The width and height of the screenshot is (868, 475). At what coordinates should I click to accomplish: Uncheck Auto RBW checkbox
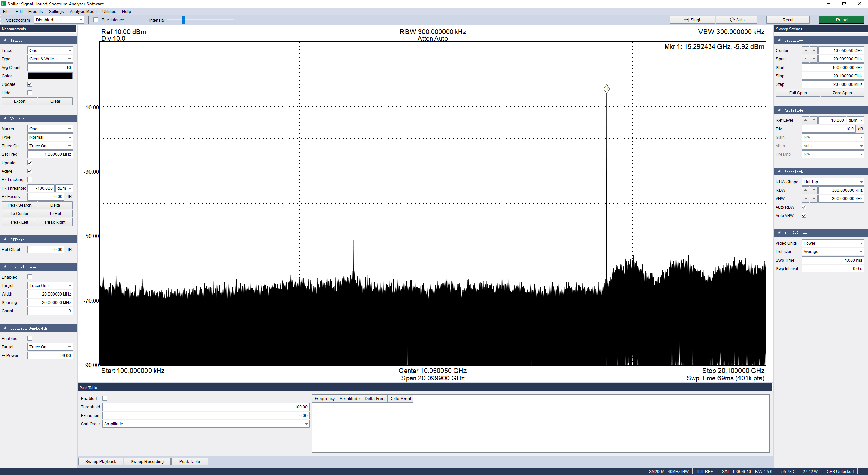pyautogui.click(x=804, y=207)
